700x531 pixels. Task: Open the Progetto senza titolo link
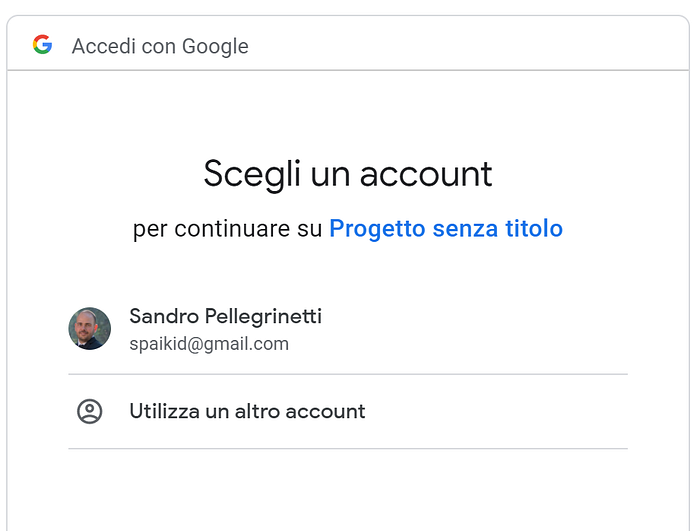pos(446,229)
